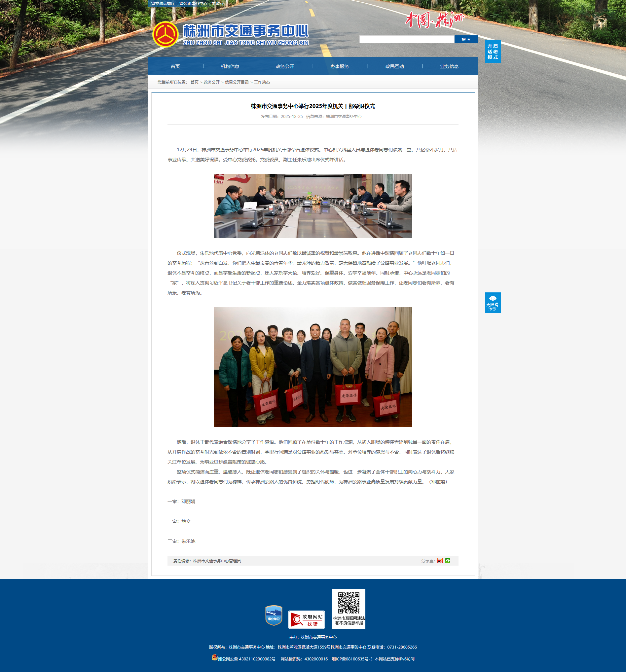
Task: Open the meeting room conference photo
Action: click(313, 206)
